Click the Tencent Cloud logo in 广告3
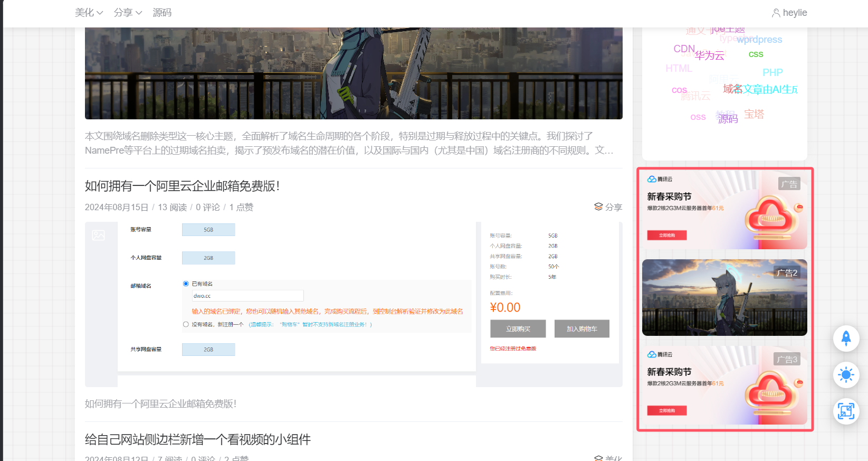Image resolution: width=868 pixels, height=461 pixels. (660, 354)
